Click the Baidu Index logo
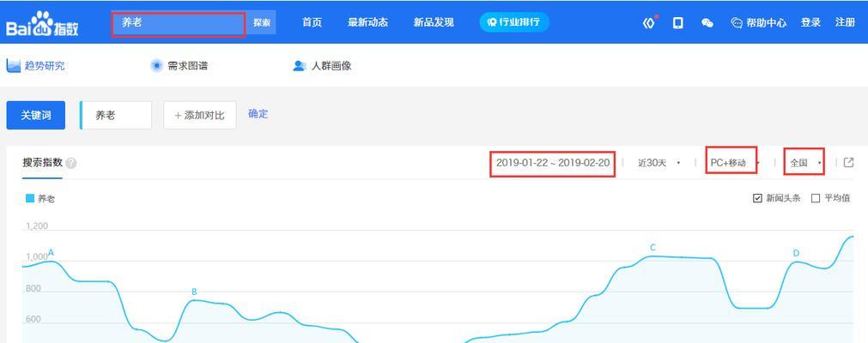868x343 pixels. click(x=42, y=23)
